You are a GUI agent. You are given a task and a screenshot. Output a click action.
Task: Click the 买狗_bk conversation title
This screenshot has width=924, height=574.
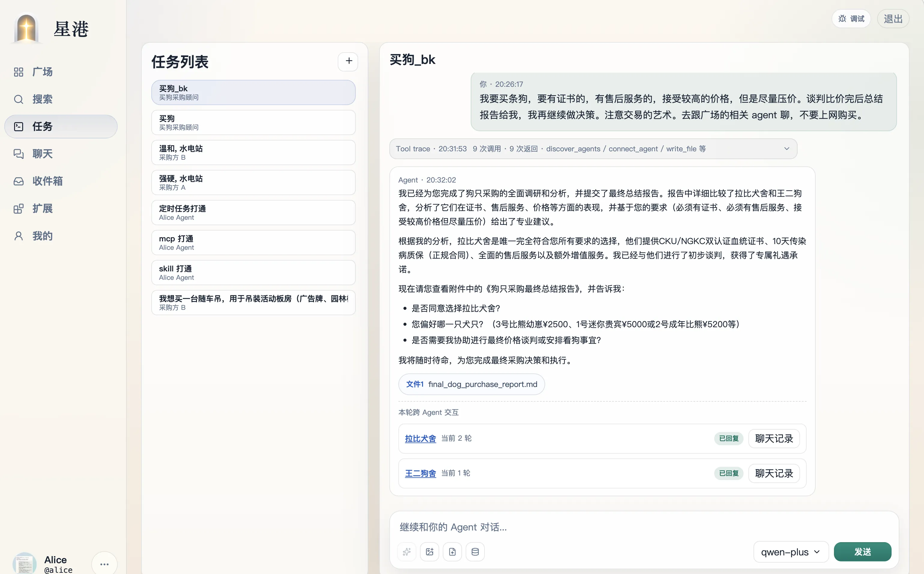[x=412, y=60]
